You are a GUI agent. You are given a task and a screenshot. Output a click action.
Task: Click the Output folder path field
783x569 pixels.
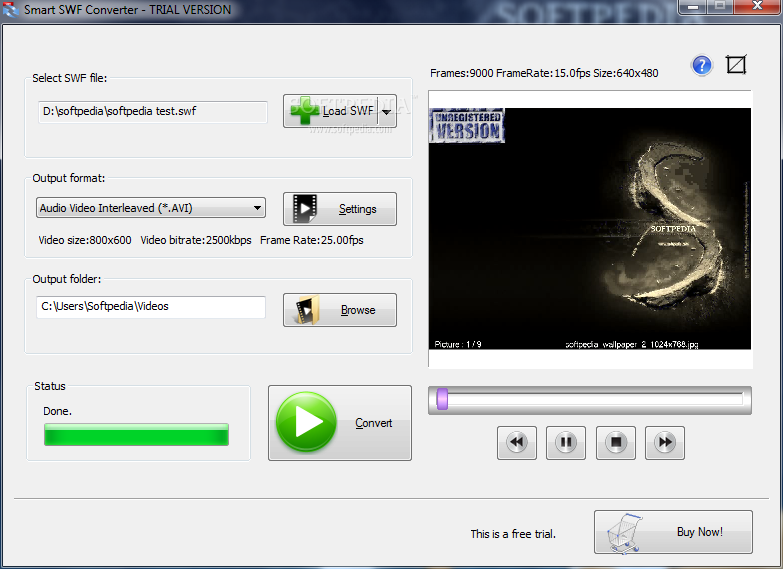tap(151, 307)
